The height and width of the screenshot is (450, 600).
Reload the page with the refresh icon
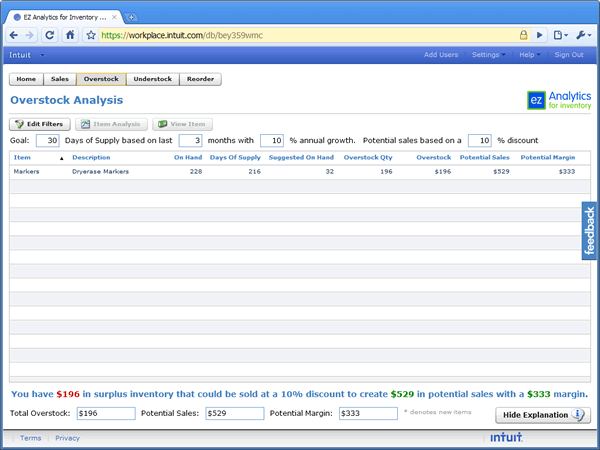[49, 35]
